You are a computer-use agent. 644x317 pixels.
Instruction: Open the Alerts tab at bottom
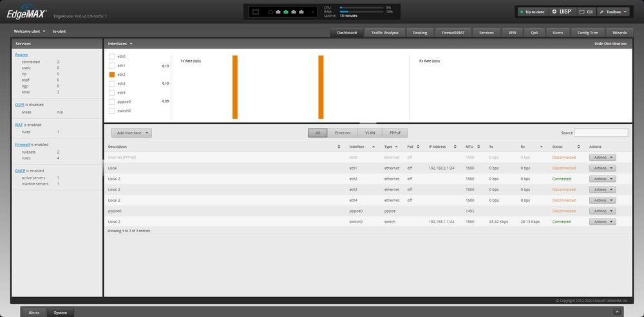(34, 312)
